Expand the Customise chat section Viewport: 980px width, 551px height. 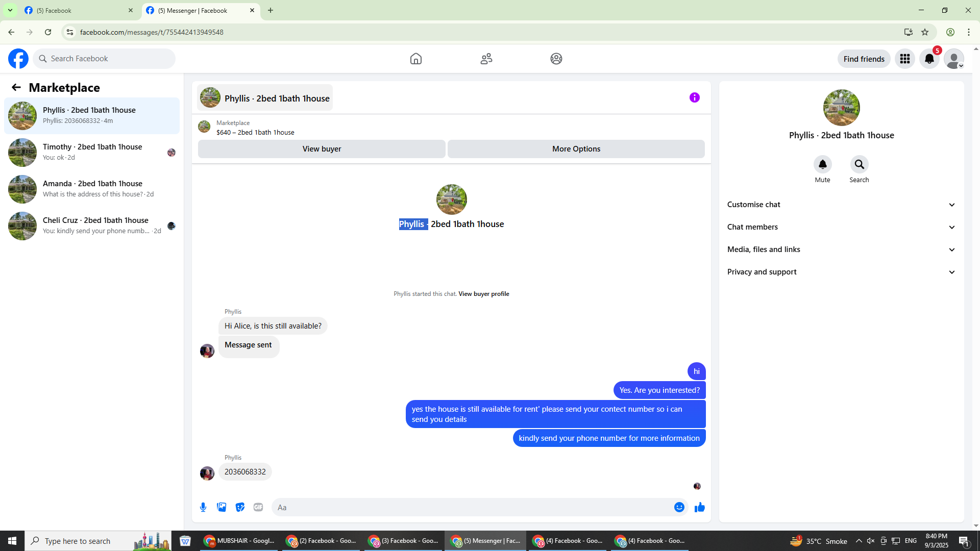(x=841, y=205)
